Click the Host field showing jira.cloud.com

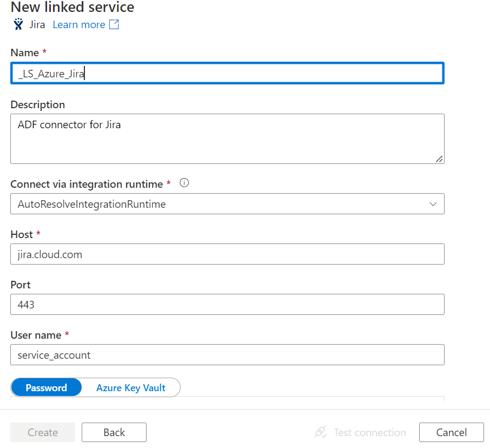tap(227, 254)
